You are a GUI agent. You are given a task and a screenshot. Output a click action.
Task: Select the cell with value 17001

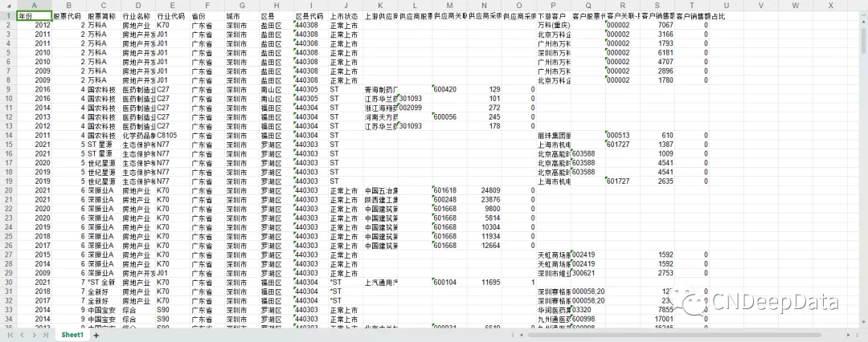(x=657, y=320)
